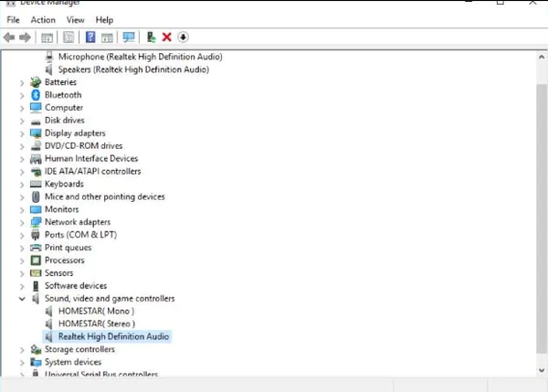Click the Back arrow in toolbar
Image resolution: width=548 pixels, height=392 pixels.
pos(9,37)
